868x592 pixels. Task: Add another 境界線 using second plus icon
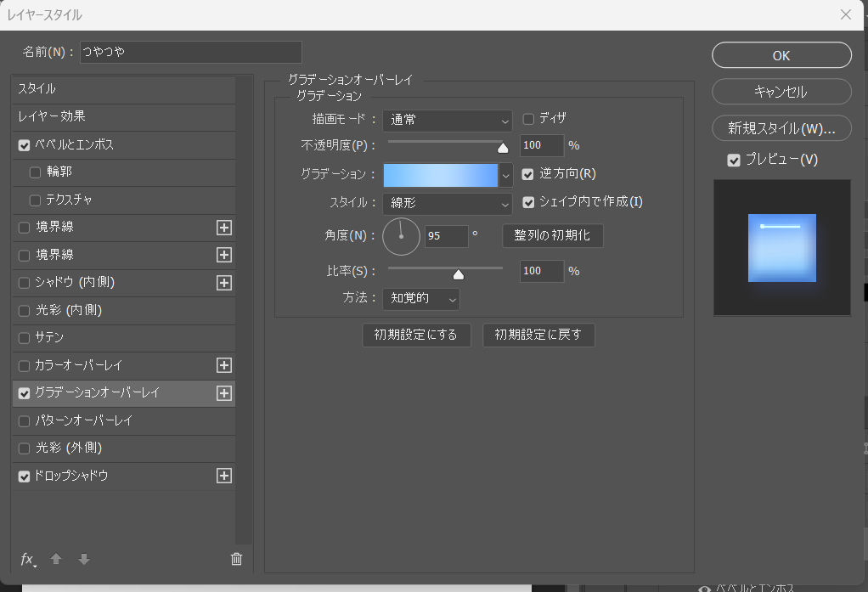[224, 255]
